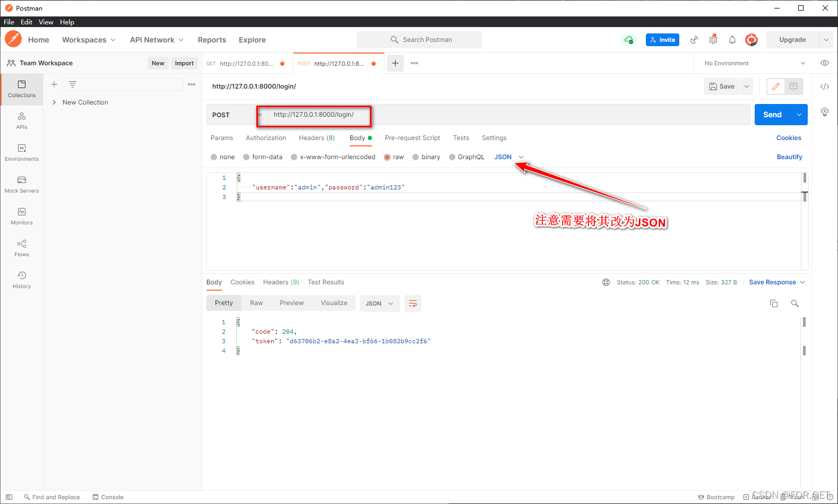Switch to the response Raw view

coord(256,303)
